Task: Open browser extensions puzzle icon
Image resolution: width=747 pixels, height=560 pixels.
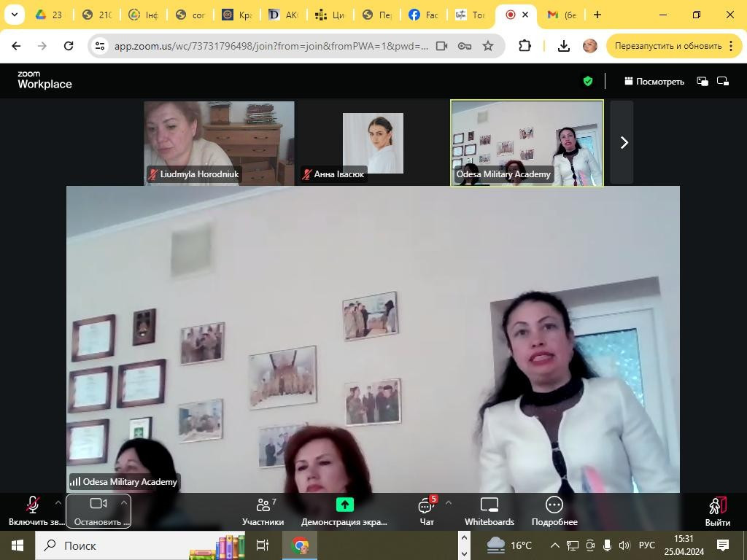Action: point(525,46)
